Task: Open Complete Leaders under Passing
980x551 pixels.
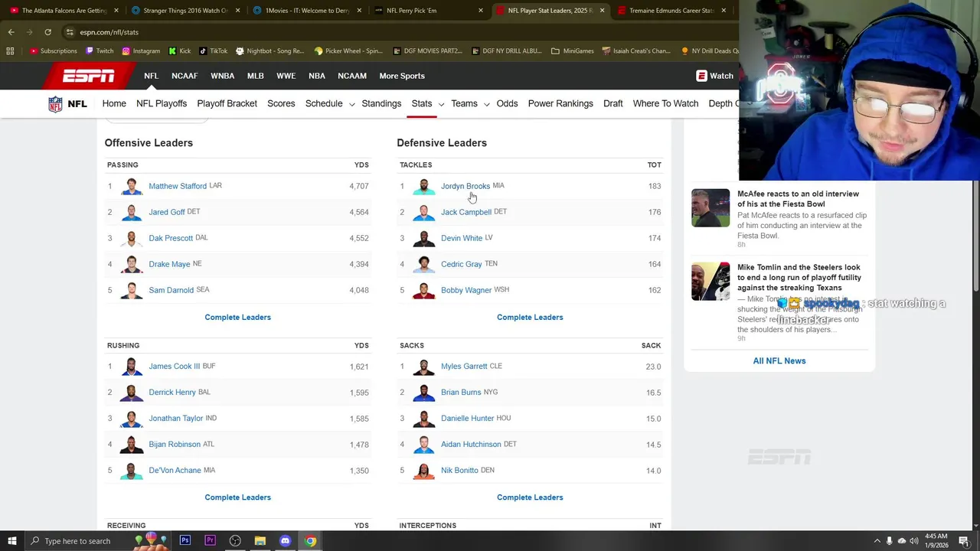Action: coord(237,317)
